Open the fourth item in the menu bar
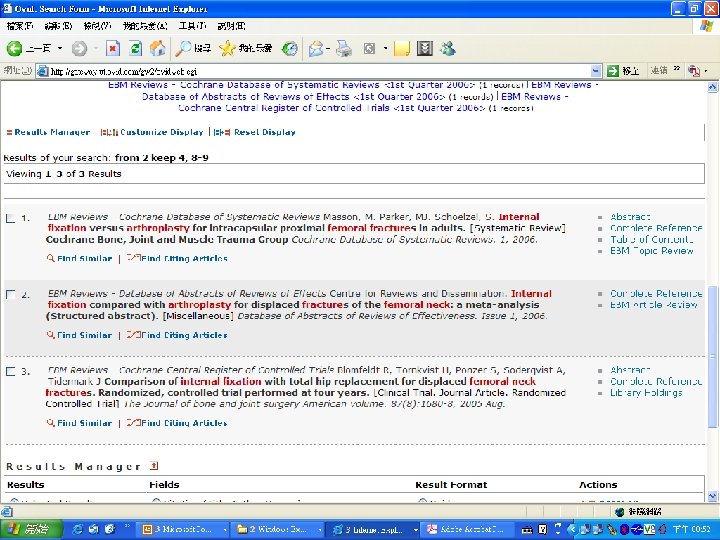Image resolution: width=720 pixels, height=540 pixels. coord(145,26)
